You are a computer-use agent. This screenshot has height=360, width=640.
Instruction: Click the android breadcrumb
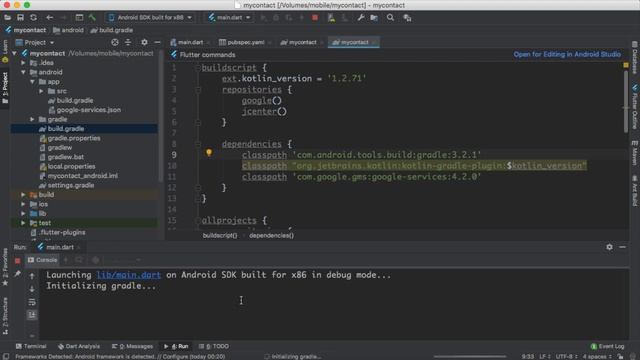[x=68, y=30]
